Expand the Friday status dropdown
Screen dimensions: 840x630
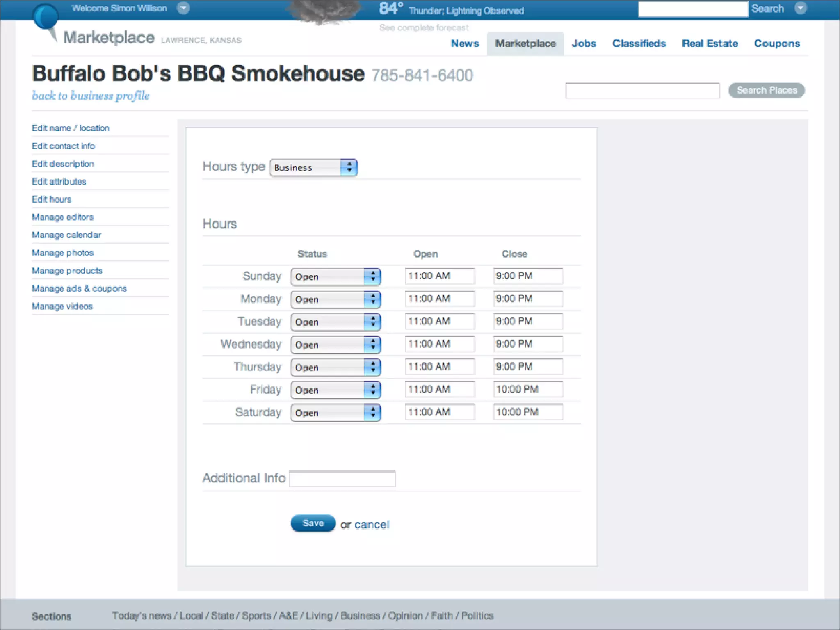click(x=336, y=390)
